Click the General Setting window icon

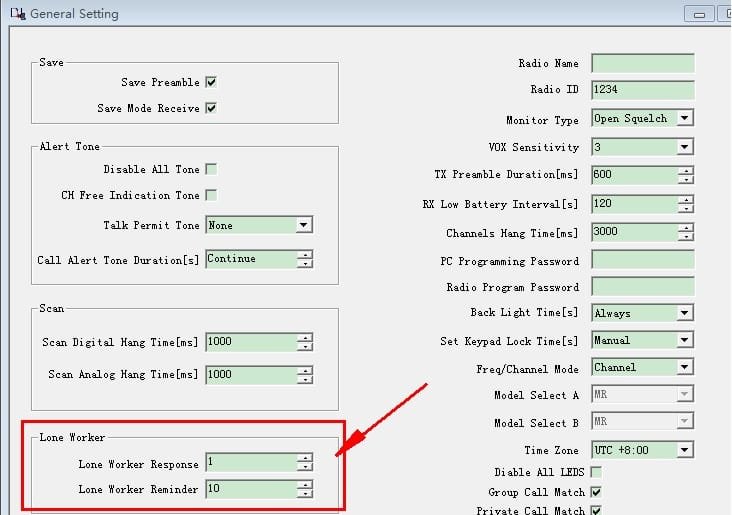click(15, 14)
